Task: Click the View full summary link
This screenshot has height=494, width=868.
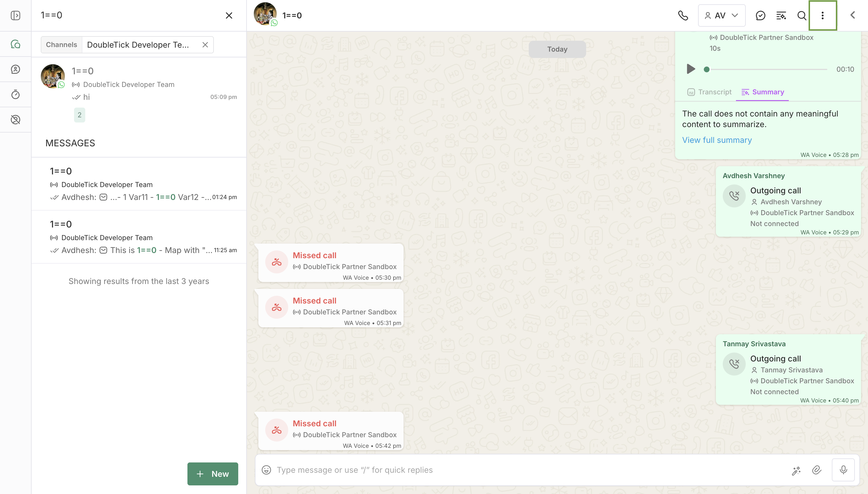Action: [717, 140]
